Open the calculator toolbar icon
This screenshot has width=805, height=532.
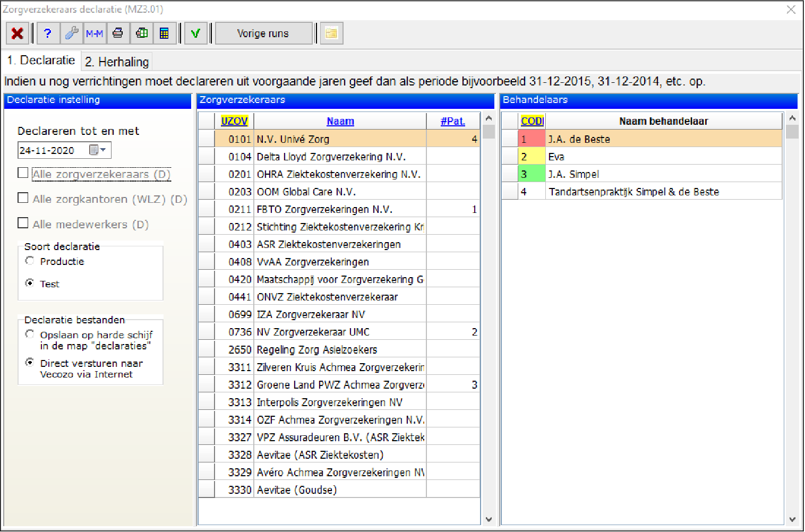pos(165,33)
